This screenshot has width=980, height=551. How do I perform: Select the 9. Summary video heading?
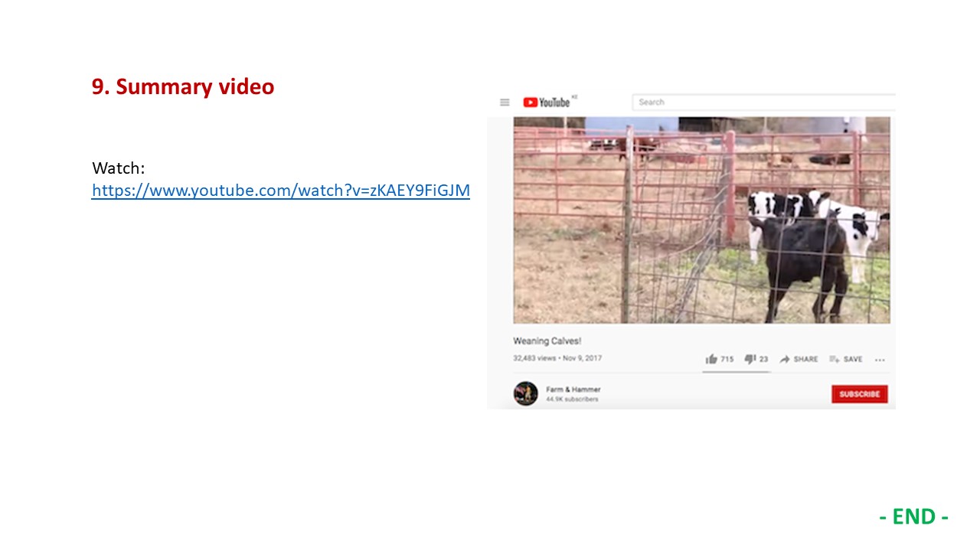pos(183,86)
